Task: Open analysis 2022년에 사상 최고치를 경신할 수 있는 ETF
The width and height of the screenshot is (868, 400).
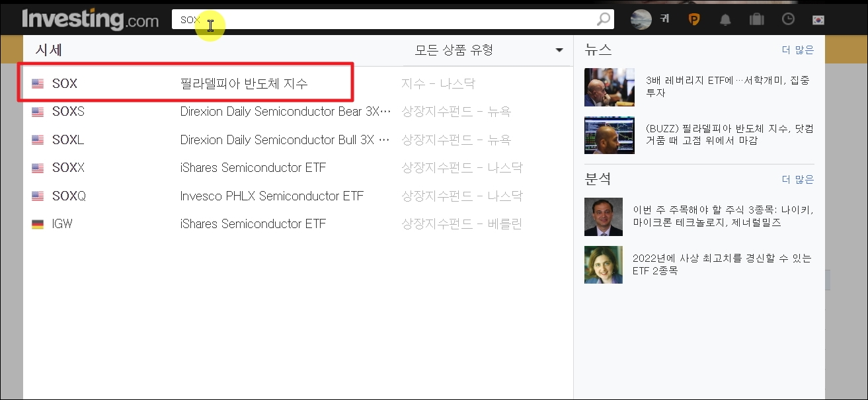Action: pyautogui.click(x=722, y=264)
